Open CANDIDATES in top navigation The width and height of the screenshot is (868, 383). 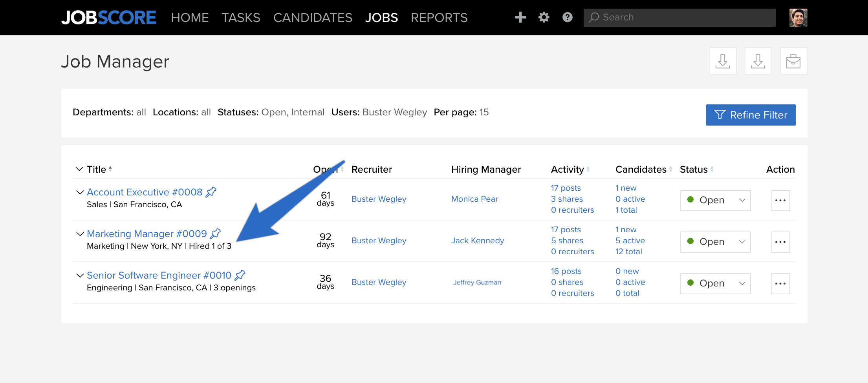tap(313, 18)
